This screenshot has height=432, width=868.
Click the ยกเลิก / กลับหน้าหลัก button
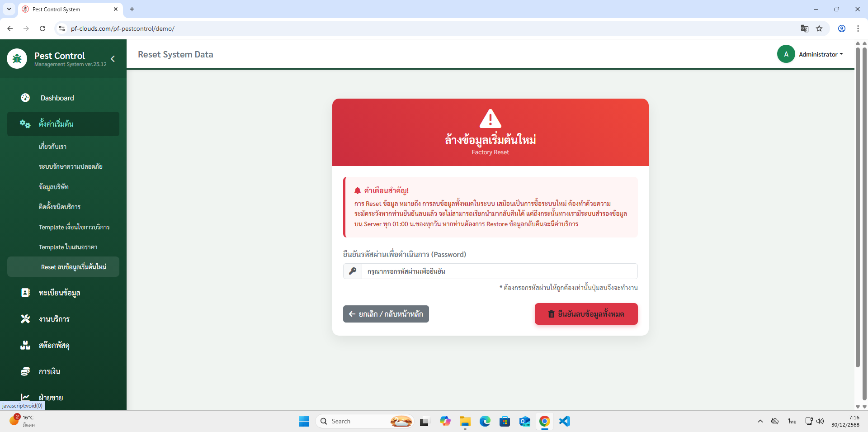coord(386,314)
